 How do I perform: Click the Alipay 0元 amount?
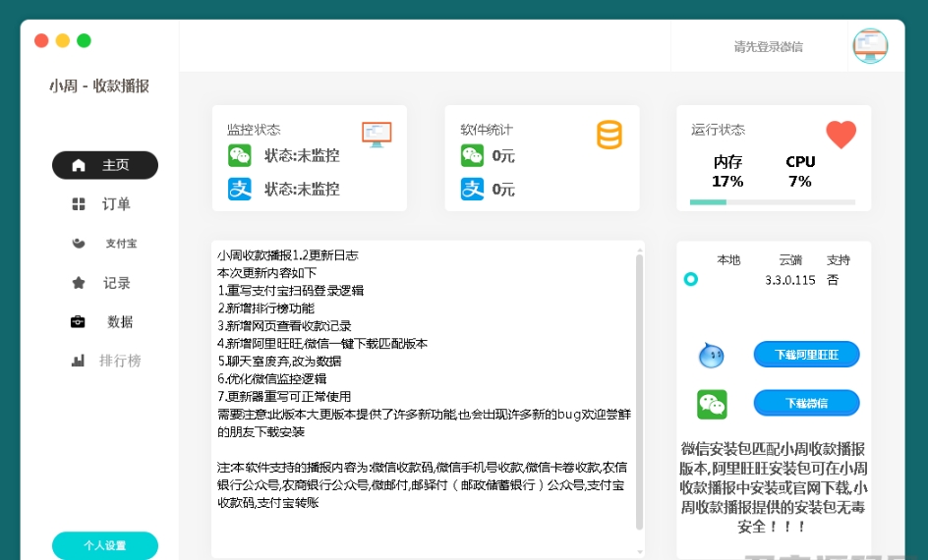[503, 190]
